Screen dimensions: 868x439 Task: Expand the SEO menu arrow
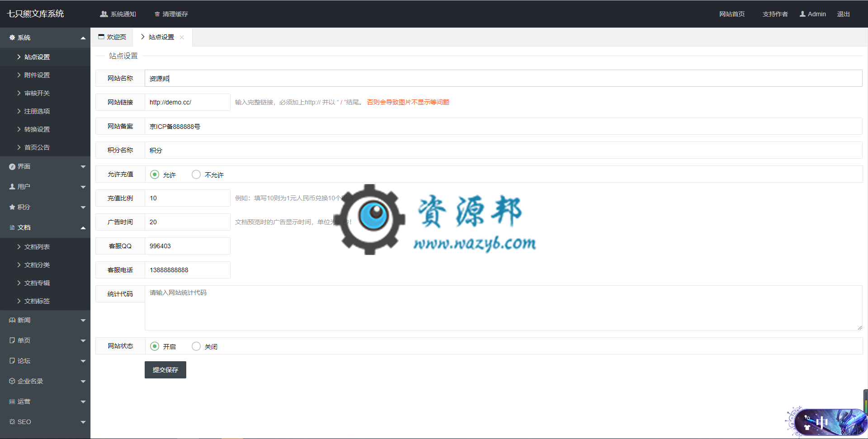pos(83,422)
